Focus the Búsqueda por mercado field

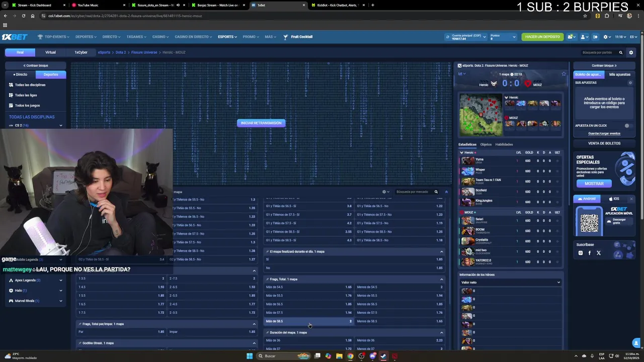coord(413,192)
